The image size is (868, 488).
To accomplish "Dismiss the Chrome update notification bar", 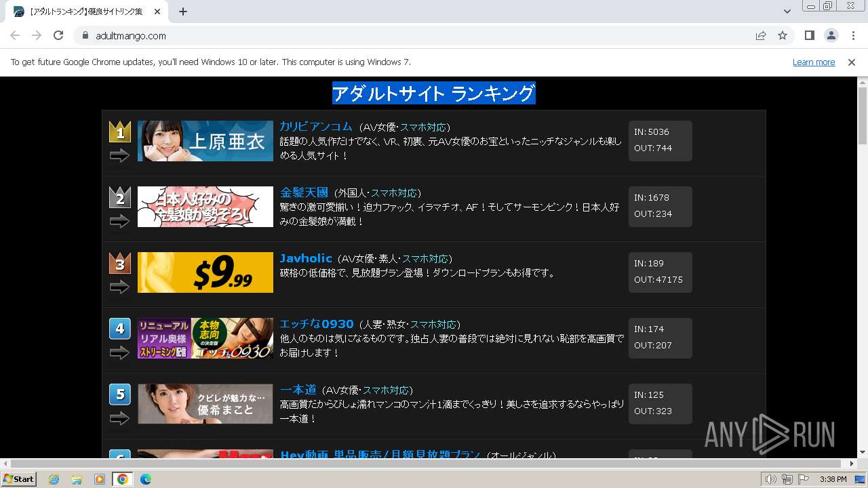I will [x=852, y=62].
